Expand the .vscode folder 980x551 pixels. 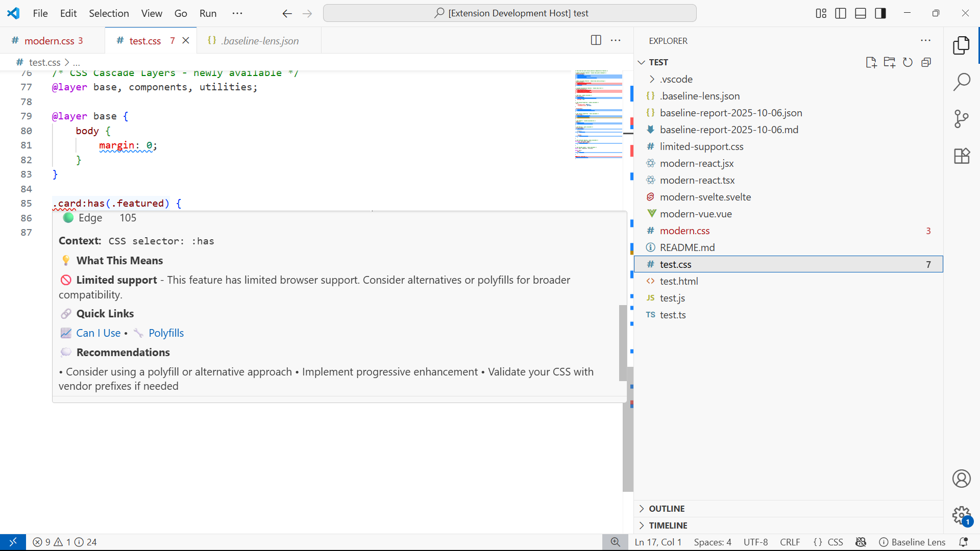pyautogui.click(x=676, y=79)
